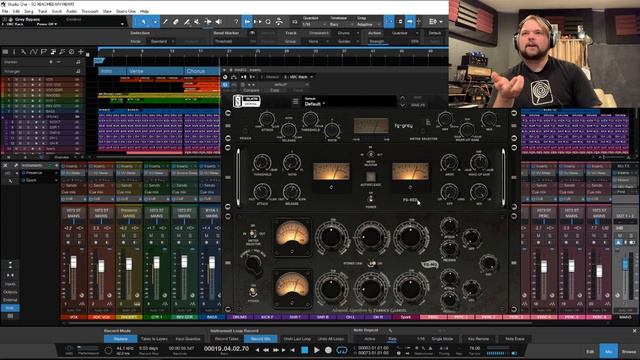The image size is (640, 360).
Task: Select the Verse arranger section
Action: (x=155, y=71)
